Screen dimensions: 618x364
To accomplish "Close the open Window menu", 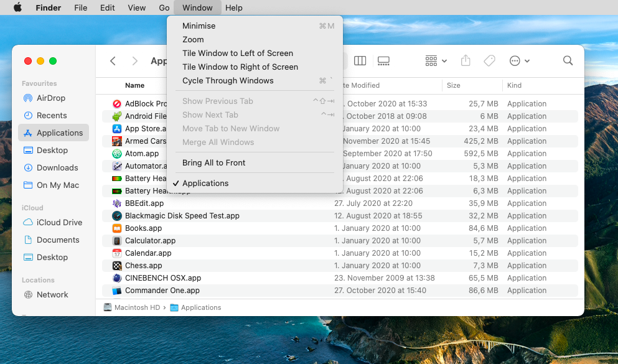I will coord(197,7).
